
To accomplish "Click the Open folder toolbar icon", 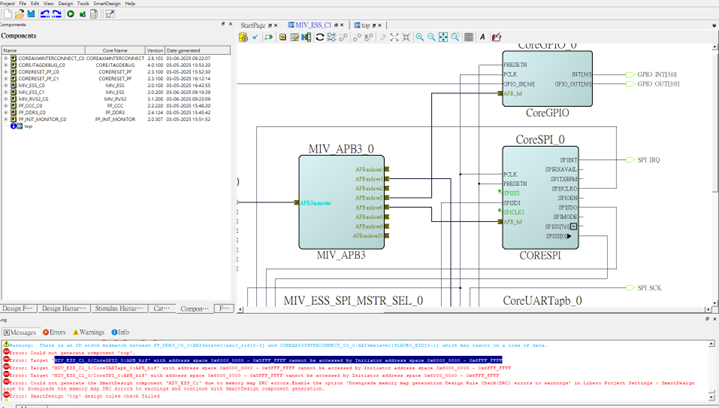I will [x=18, y=13].
